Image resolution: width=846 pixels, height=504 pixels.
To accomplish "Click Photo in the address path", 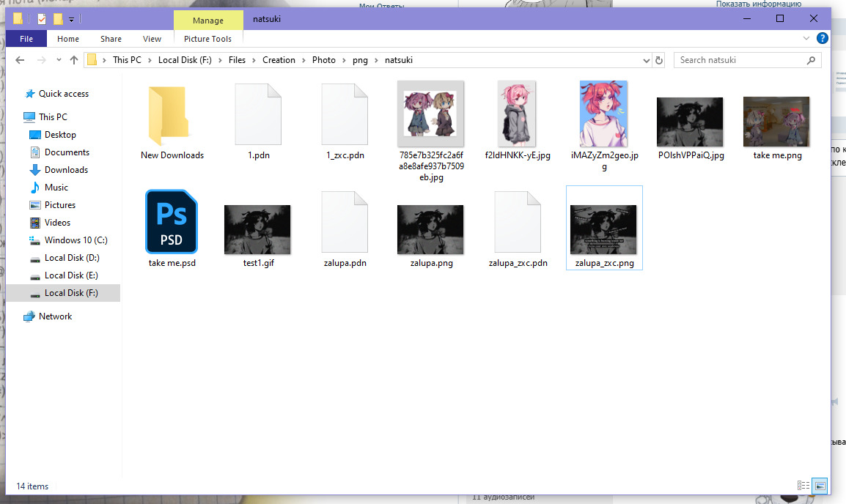I will click(x=324, y=60).
